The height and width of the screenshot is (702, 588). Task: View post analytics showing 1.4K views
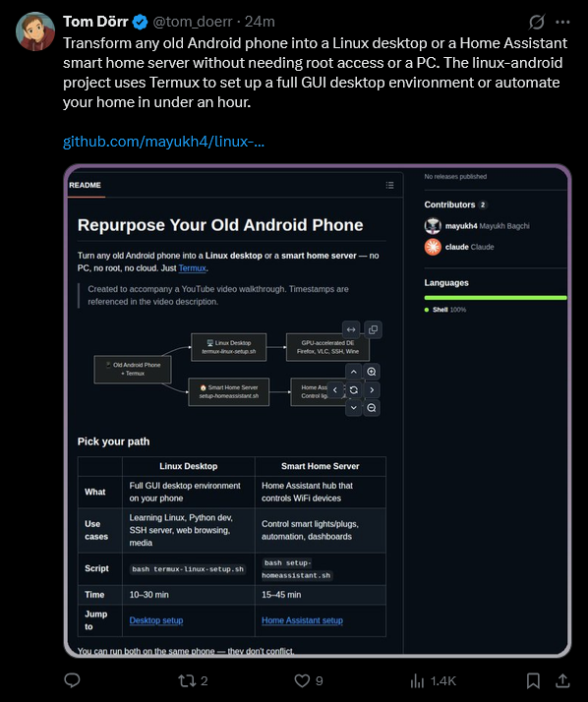click(x=433, y=681)
